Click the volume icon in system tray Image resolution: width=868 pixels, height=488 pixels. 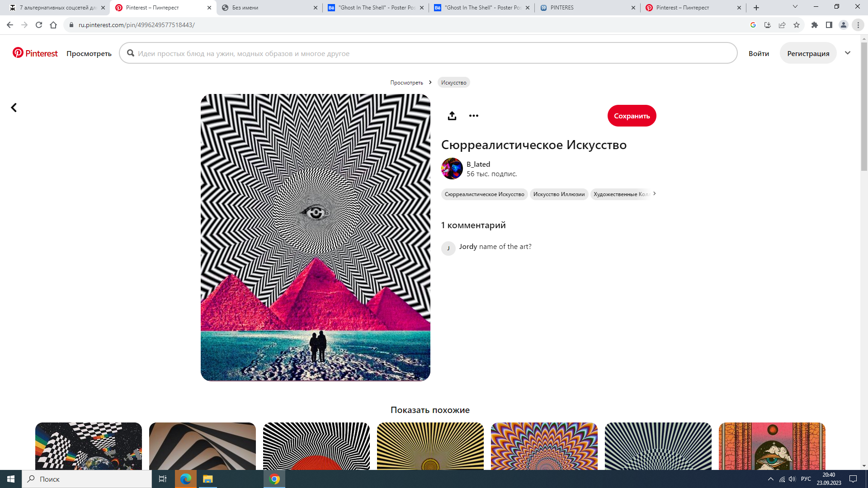coord(792,479)
